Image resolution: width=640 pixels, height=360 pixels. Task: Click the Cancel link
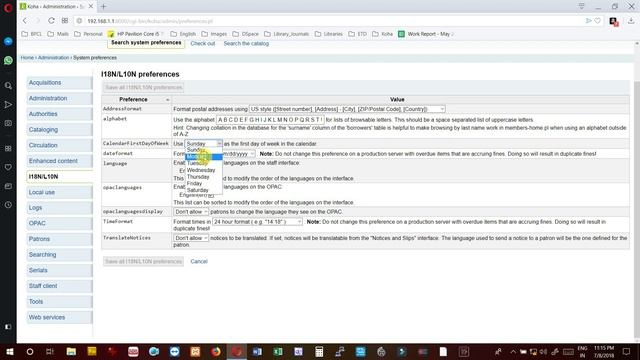click(199, 261)
